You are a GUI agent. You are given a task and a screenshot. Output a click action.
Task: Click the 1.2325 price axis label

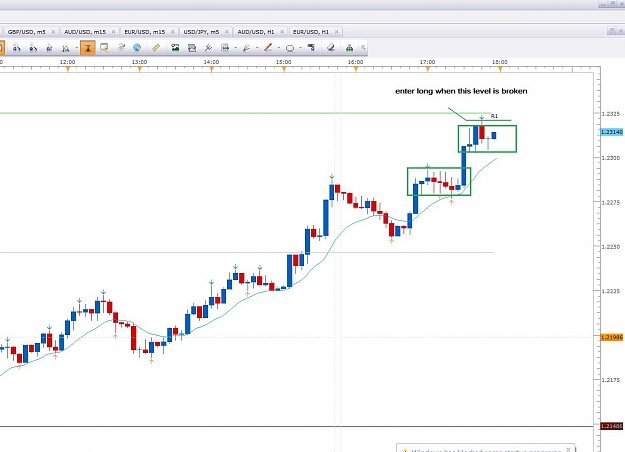(611, 114)
